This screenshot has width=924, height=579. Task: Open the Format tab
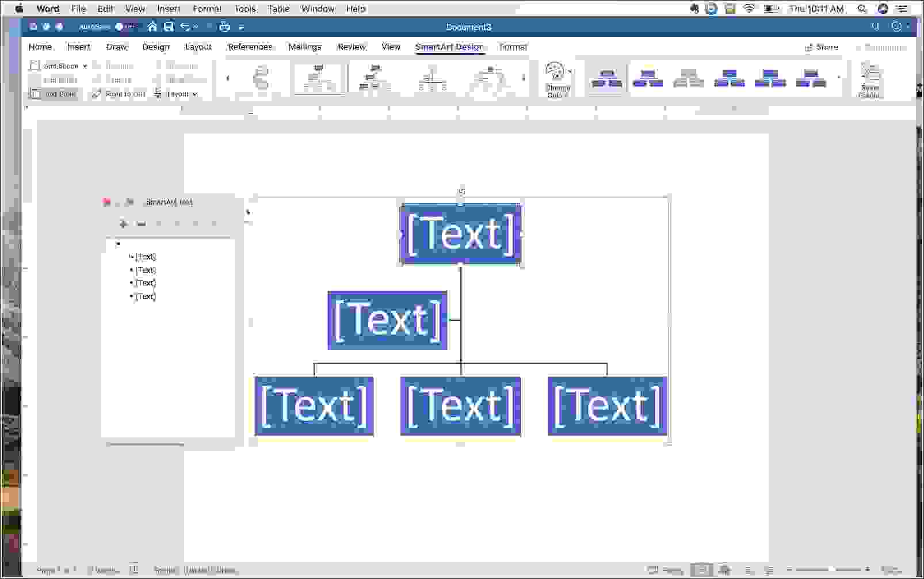513,47
